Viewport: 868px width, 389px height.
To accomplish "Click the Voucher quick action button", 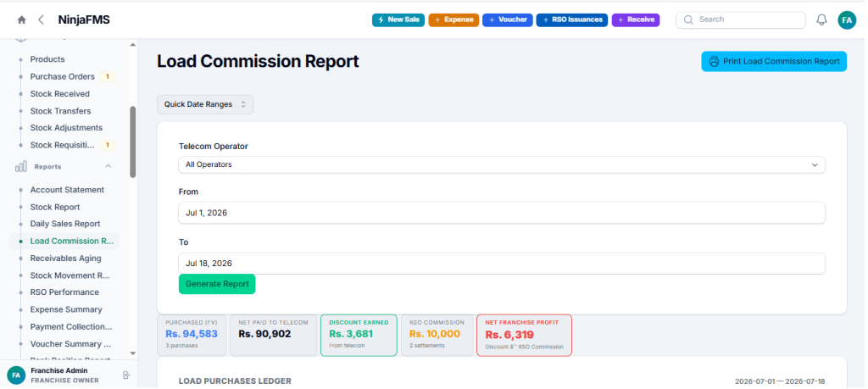I will click(x=508, y=20).
